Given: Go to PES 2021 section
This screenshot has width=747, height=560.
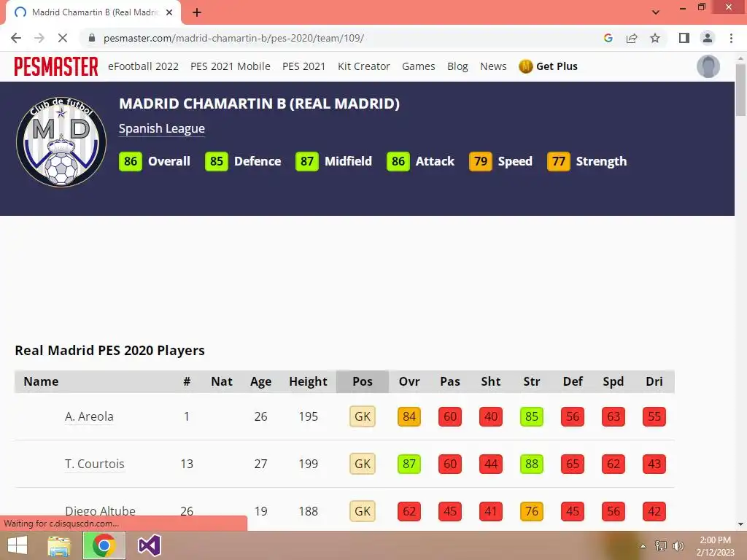Looking at the screenshot, I should point(304,66).
